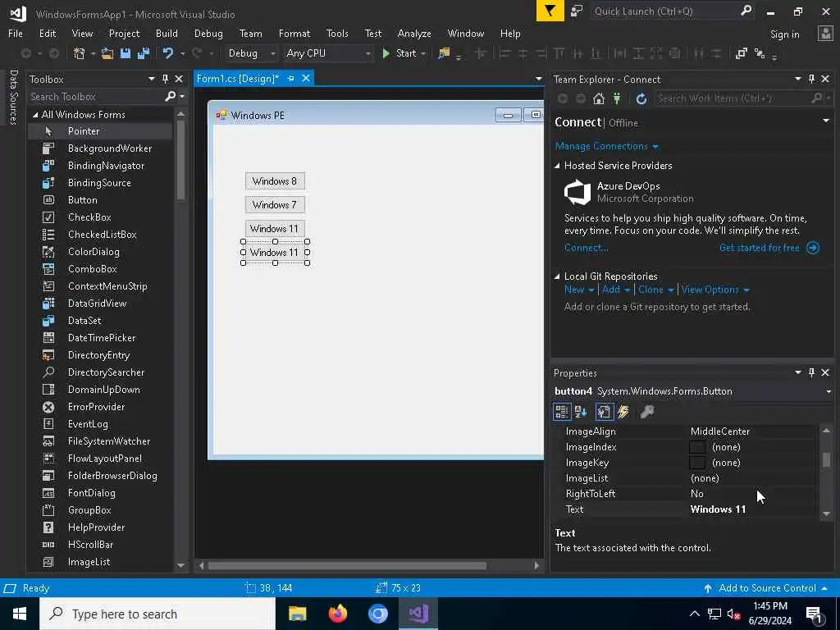Toggle auto-hide pin on the Team Explorer panel
This screenshot has width=840, height=630.
click(x=811, y=79)
